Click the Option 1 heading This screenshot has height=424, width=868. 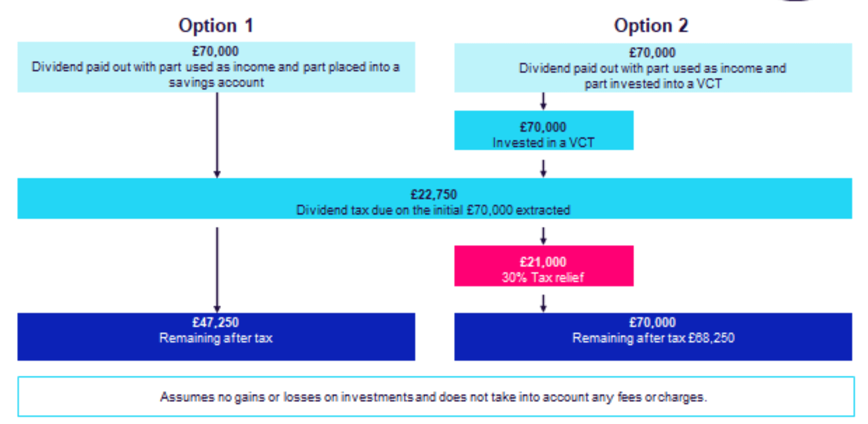(216, 26)
